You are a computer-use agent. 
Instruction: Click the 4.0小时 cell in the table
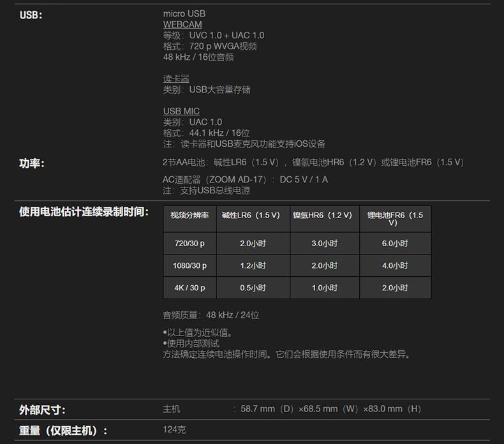[x=395, y=266]
